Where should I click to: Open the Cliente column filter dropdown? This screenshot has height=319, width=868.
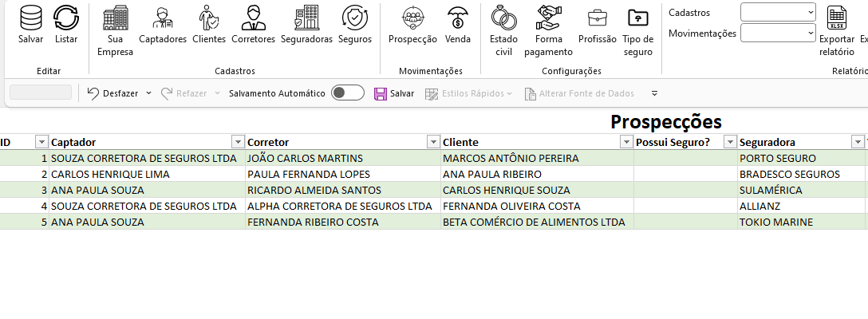[626, 142]
